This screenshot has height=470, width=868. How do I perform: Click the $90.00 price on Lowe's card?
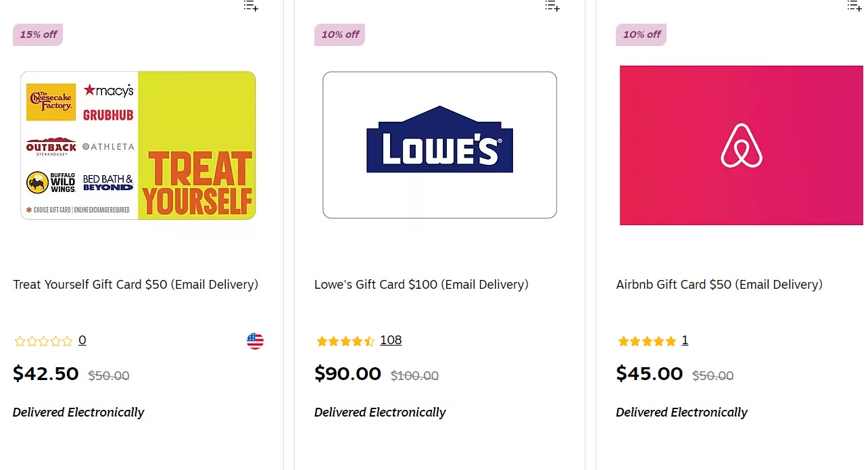pos(347,373)
